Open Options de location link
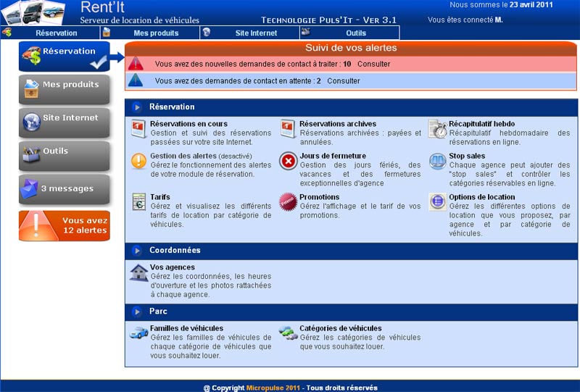 (481, 197)
